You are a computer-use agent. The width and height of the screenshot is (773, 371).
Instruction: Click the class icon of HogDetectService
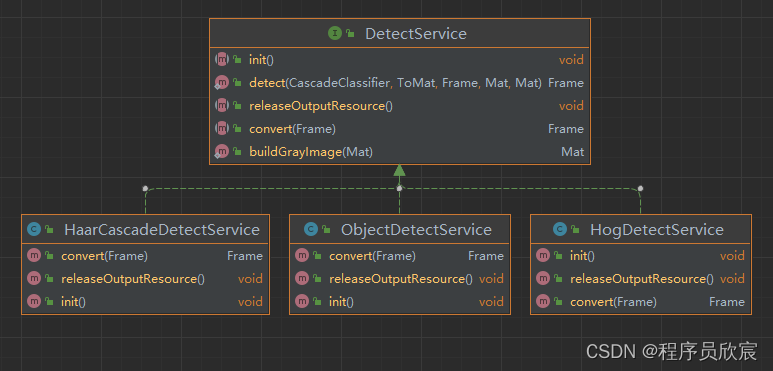[560, 229]
